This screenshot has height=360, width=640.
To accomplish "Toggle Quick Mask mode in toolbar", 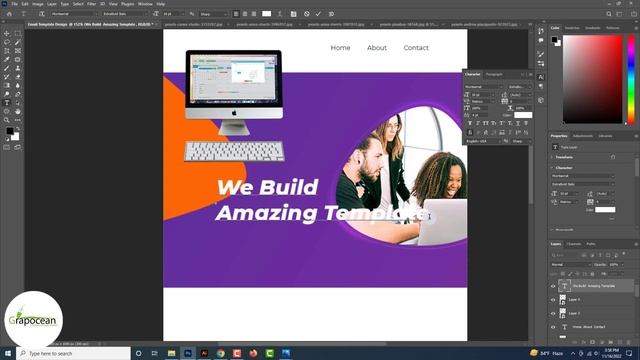I will coord(7,147).
